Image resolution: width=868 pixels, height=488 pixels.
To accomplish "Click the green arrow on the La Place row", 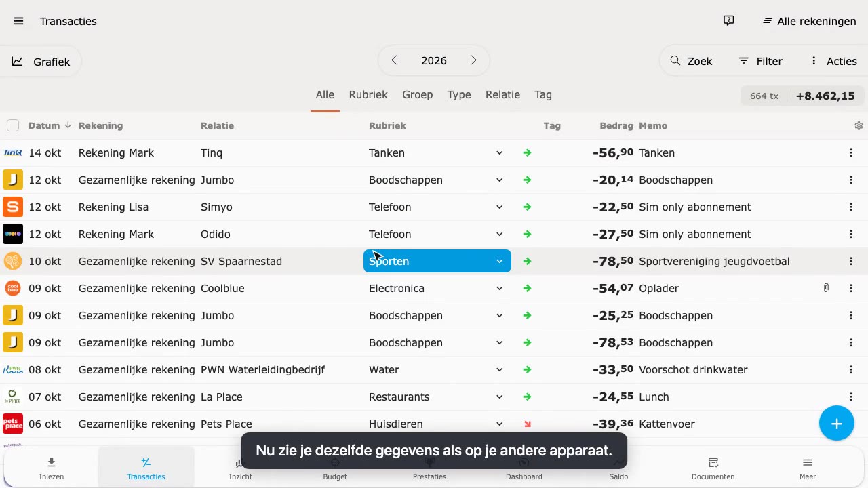I will click(x=527, y=396).
